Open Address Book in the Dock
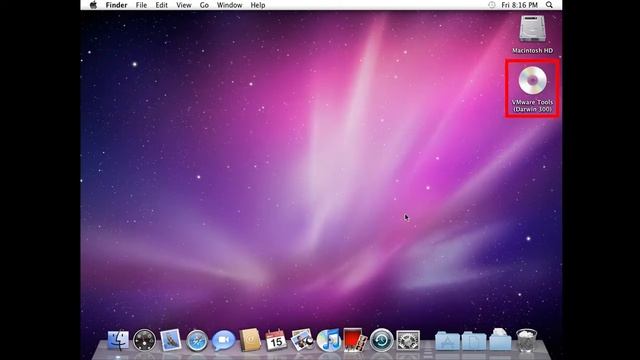Screen dimensions: 640x360 [249, 340]
